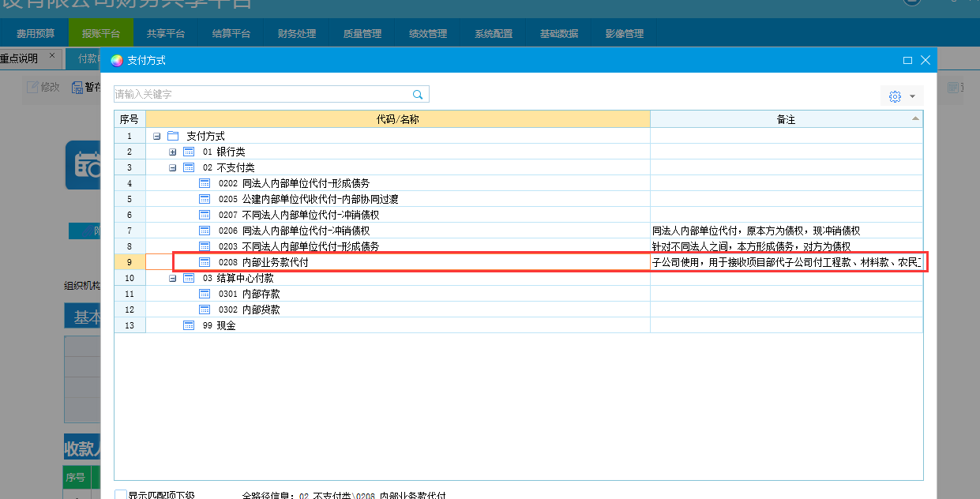This screenshot has height=499, width=980.
Task: Click the search magnifier icon in keyword box
Action: 419,95
